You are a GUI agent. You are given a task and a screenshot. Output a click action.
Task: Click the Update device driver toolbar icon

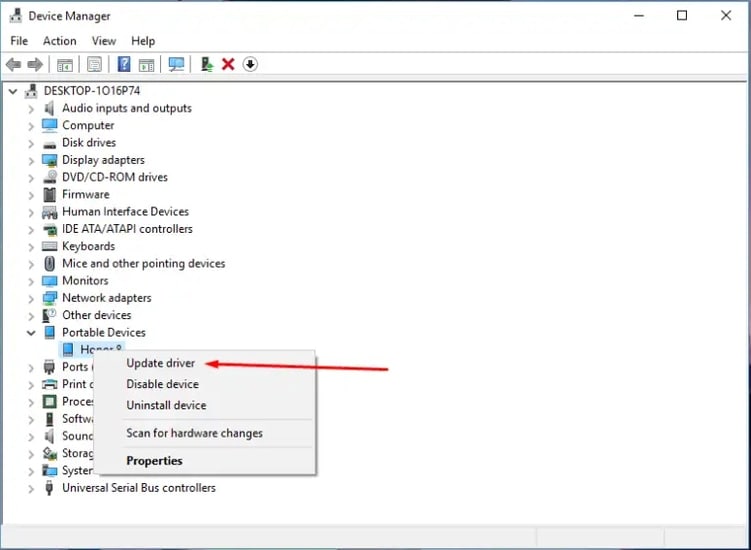click(206, 64)
